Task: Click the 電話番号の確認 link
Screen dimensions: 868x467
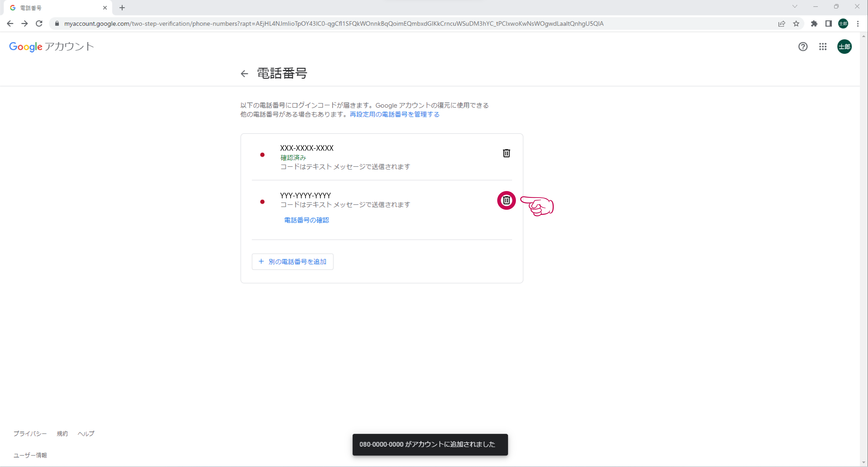Action: (306, 220)
